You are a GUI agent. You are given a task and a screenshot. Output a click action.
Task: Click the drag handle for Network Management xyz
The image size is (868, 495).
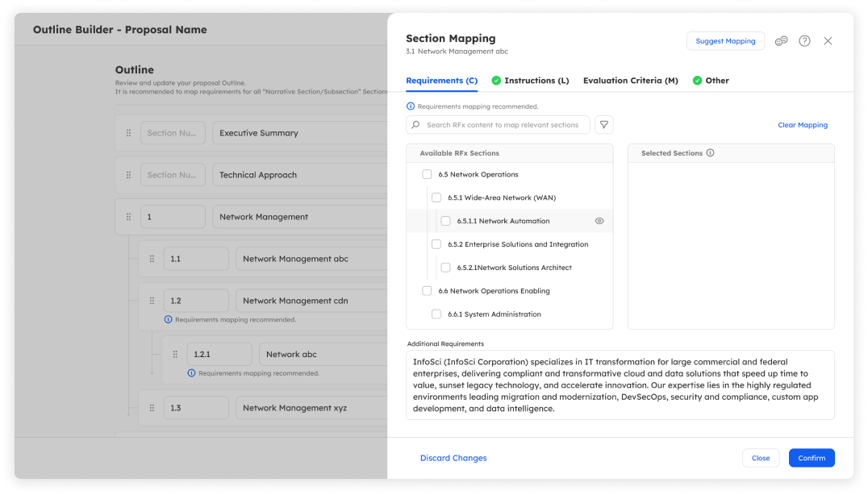(152, 408)
